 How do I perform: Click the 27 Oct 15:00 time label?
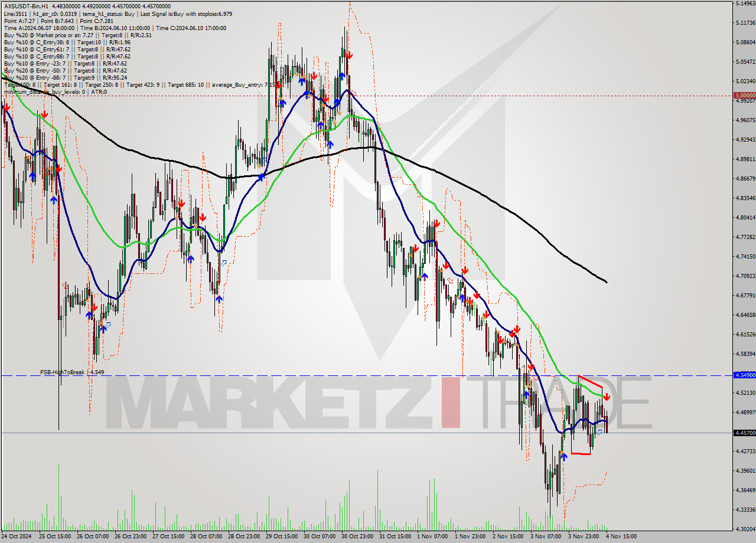167,537
